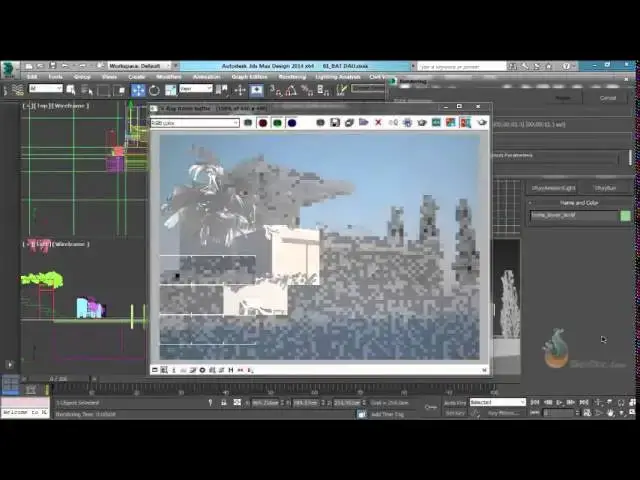Screen dimensions: 640x480
Task: Click the Select by Name icon
Action: pyautogui.click(x=87, y=90)
